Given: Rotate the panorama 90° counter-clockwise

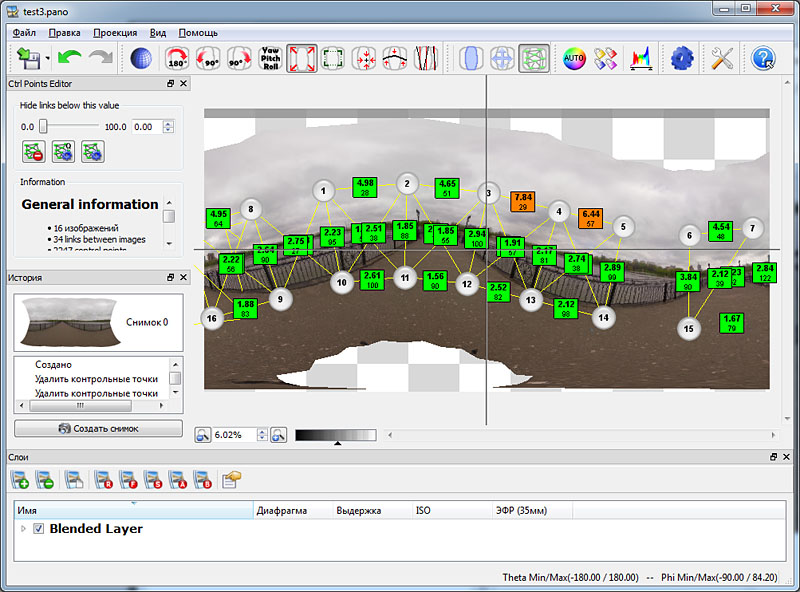Looking at the screenshot, I should (208, 58).
